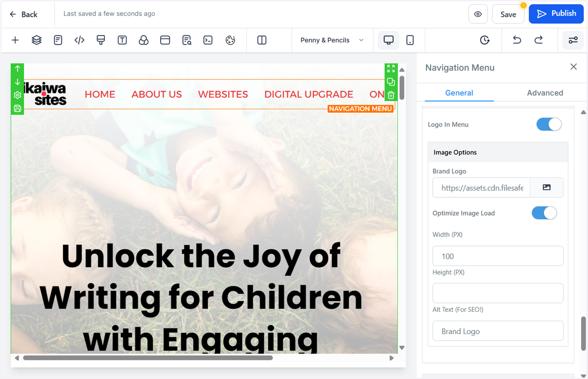The width and height of the screenshot is (588, 379).
Task: Toggle Optimize Image Load switch
Action: [x=544, y=213]
